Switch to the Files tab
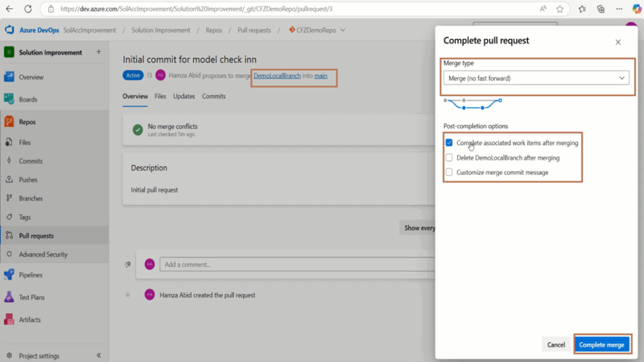The width and height of the screenshot is (644, 362). pos(160,96)
